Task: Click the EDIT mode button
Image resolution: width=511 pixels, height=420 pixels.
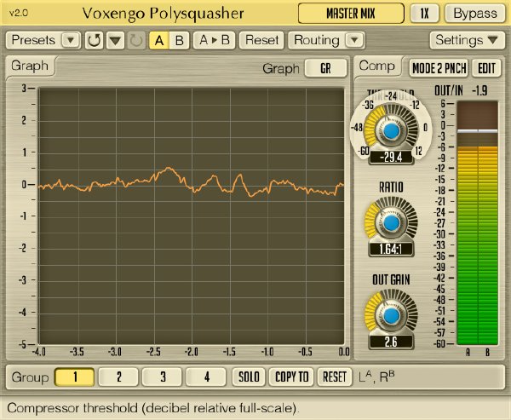Action: [486, 68]
